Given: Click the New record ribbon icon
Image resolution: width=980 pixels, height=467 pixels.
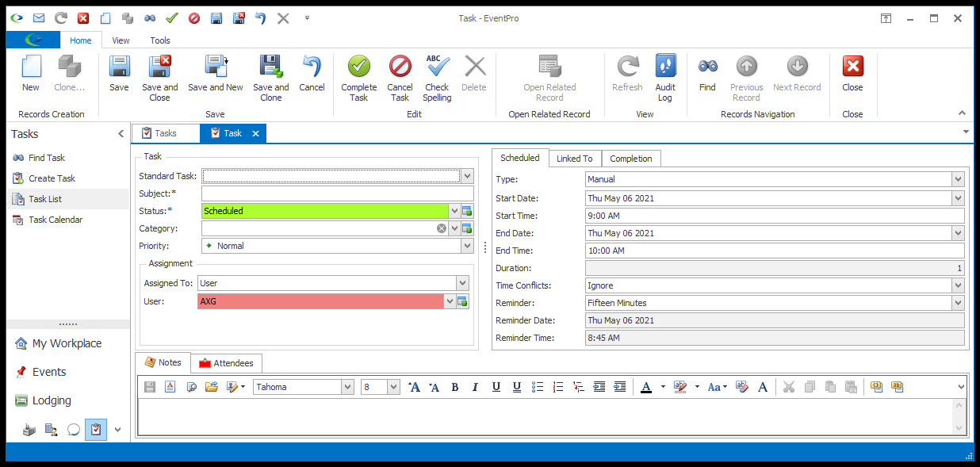Looking at the screenshot, I should (x=31, y=74).
